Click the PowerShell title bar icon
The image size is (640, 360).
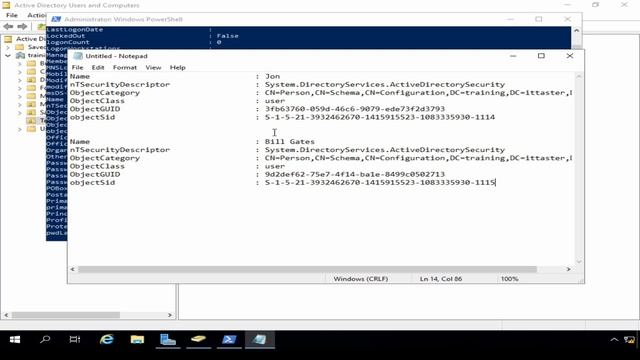tap(56, 19)
